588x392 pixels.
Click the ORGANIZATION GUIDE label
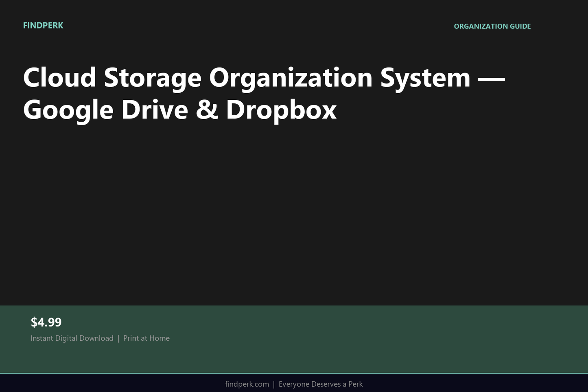coord(492,26)
